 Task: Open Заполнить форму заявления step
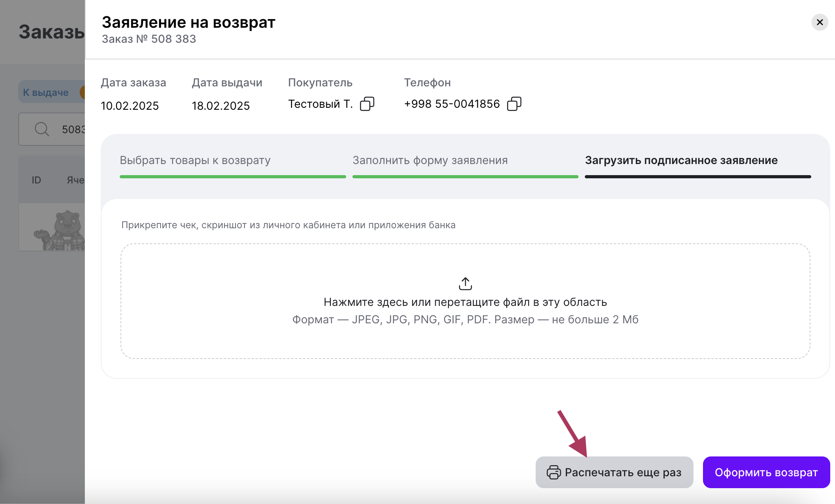click(x=430, y=160)
